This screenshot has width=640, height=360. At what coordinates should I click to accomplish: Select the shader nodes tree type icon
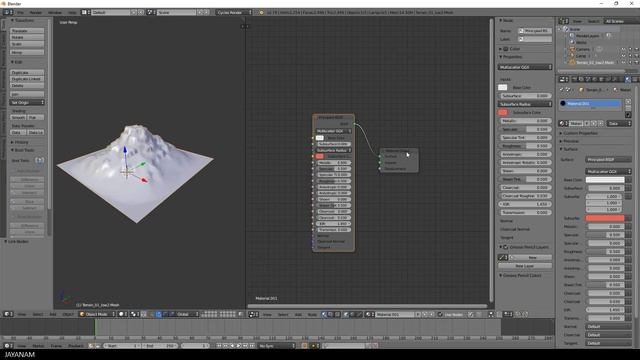click(x=324, y=314)
